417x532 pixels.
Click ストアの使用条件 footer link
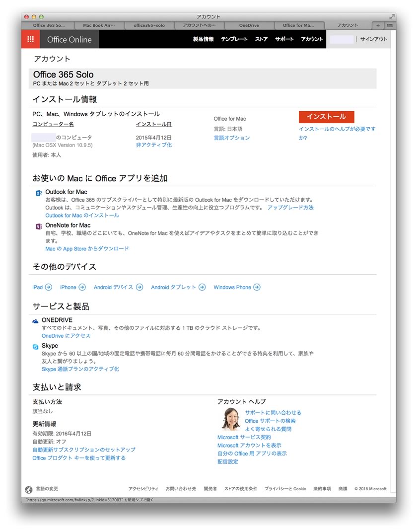point(241,489)
